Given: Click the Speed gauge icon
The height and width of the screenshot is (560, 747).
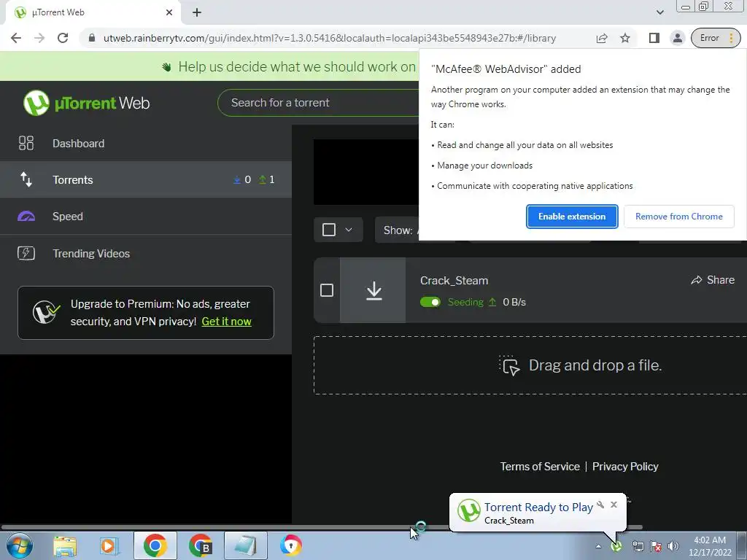Looking at the screenshot, I should pos(26,217).
